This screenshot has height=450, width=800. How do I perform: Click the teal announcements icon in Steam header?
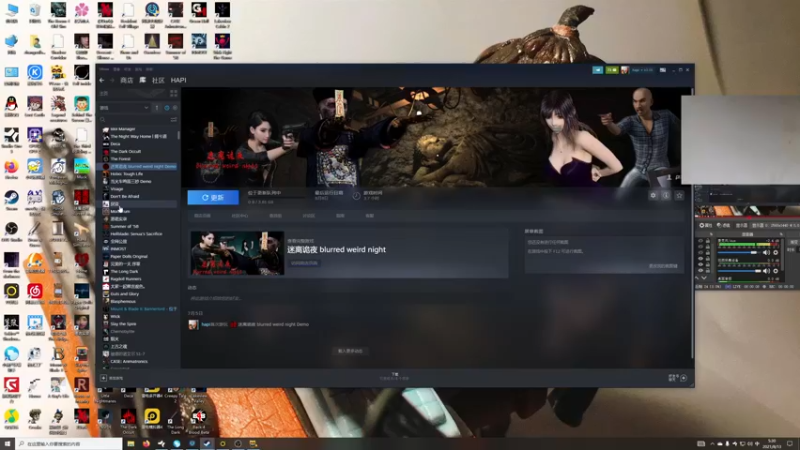597,70
